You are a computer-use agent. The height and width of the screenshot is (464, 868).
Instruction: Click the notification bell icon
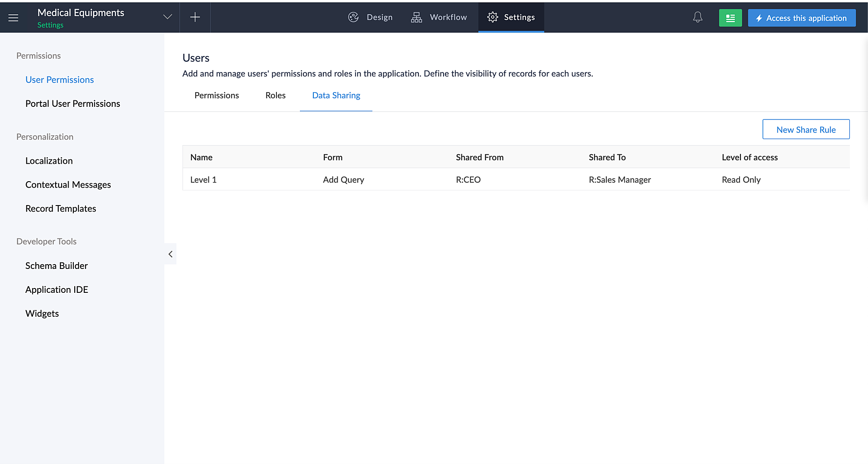click(697, 17)
